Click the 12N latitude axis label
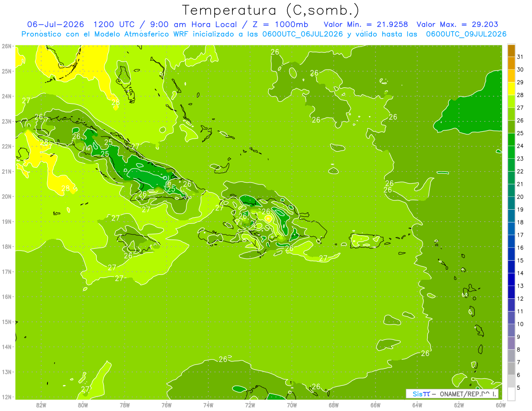The width and height of the screenshot is (532, 411). point(6,397)
